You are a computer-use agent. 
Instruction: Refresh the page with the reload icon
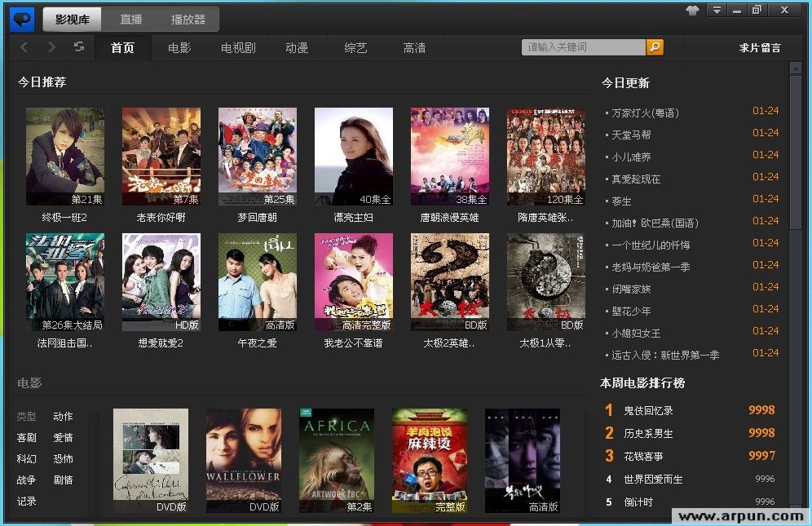79,47
